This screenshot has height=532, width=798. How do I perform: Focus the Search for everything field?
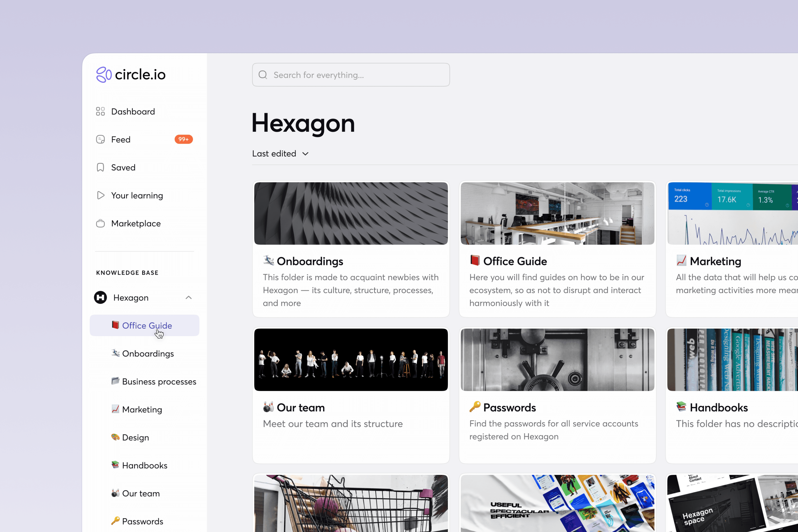(356, 75)
